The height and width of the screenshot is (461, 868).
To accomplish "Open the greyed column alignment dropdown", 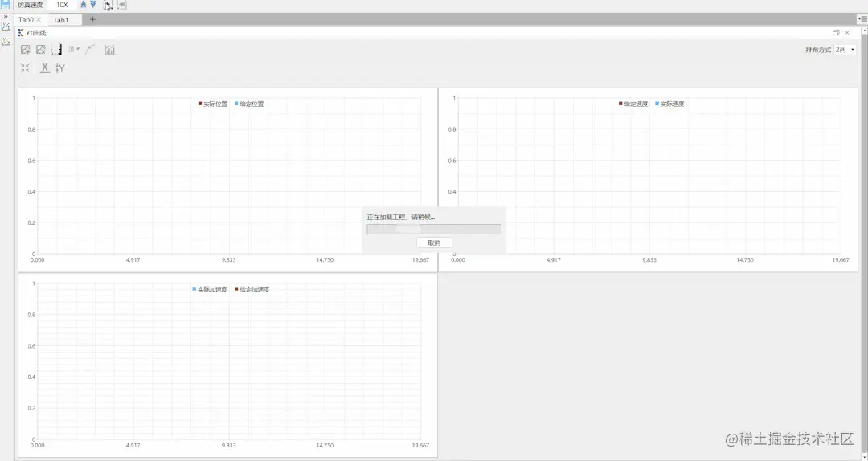I will tap(74, 50).
